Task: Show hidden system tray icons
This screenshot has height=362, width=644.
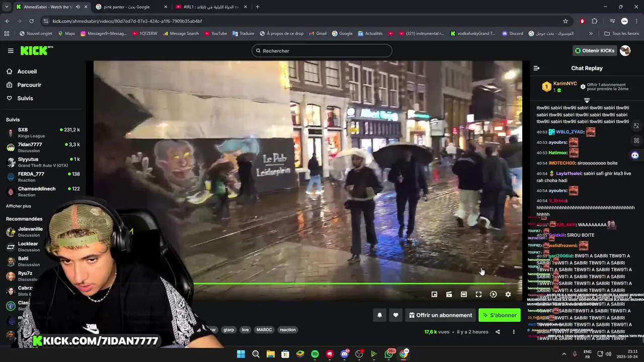Action: click(563, 354)
